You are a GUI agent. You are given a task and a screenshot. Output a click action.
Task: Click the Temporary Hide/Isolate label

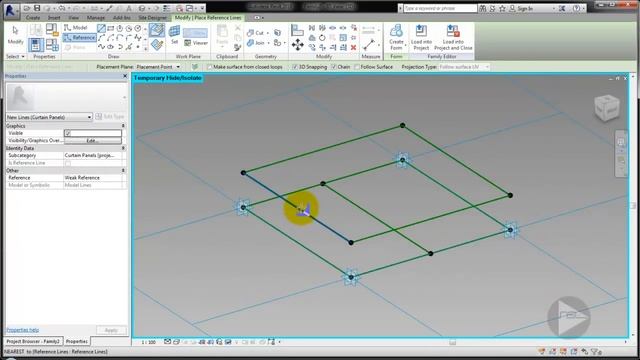[167, 78]
